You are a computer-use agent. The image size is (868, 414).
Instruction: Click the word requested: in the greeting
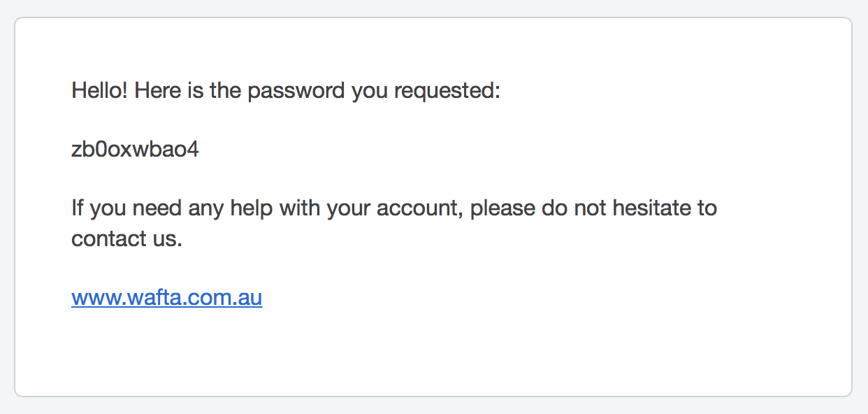(447, 91)
